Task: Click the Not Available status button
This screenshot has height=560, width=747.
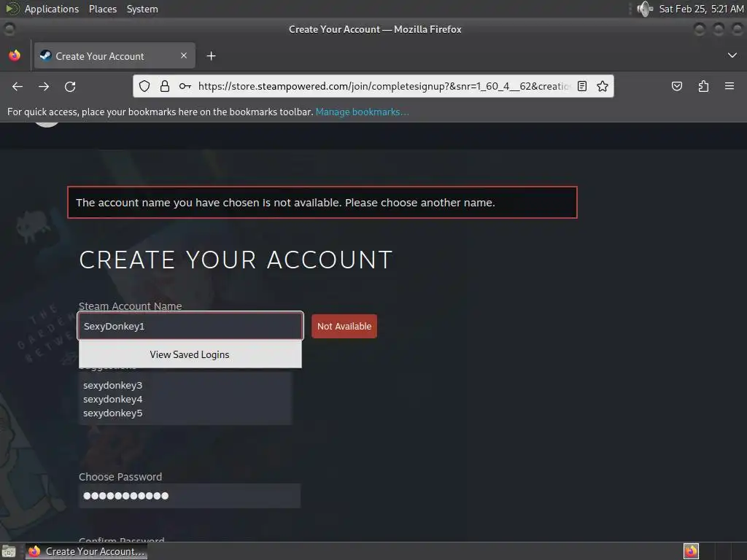Action: click(344, 326)
